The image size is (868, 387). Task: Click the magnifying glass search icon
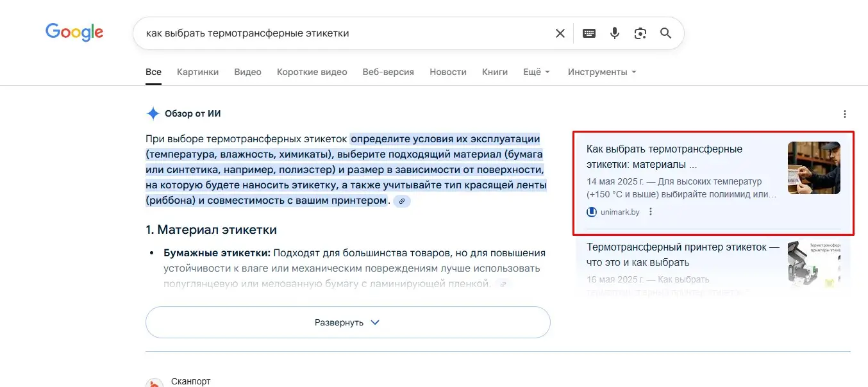tap(665, 33)
